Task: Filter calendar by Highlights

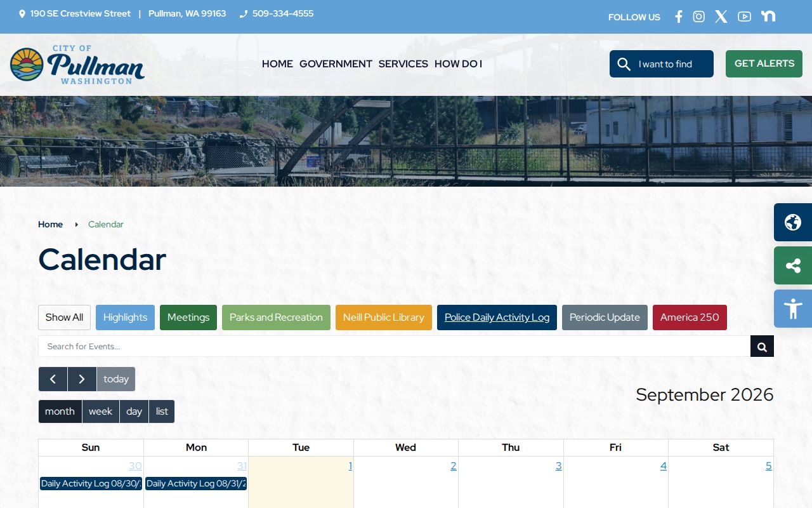Action: (125, 317)
